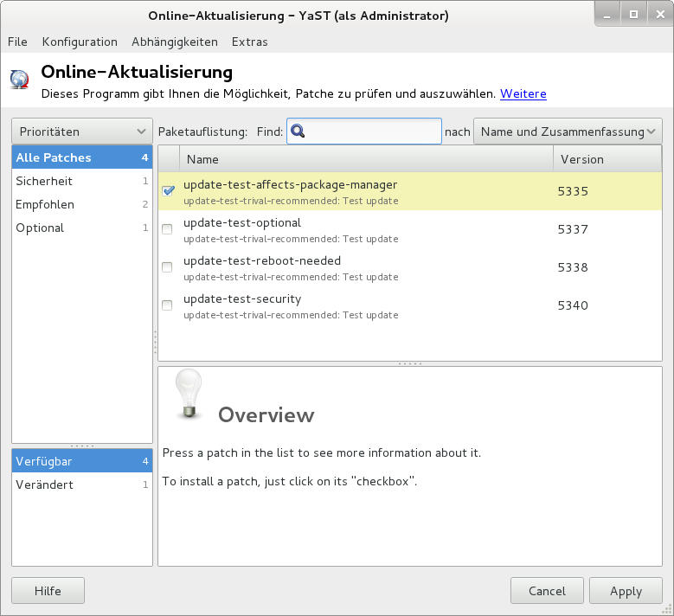The image size is (674, 616).
Task: Select update-test-reboot-needed row name
Action: pos(262,261)
